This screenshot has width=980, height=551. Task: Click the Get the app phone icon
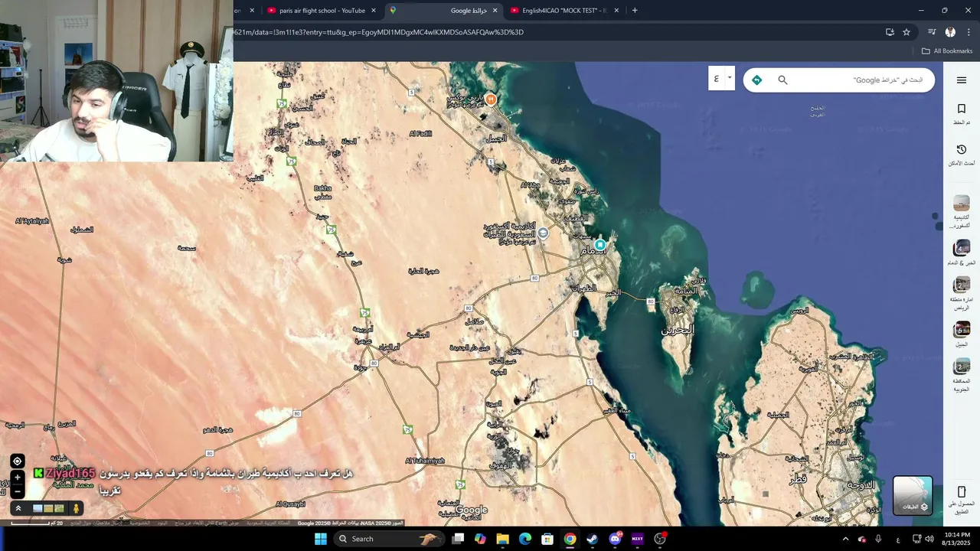[x=962, y=492]
